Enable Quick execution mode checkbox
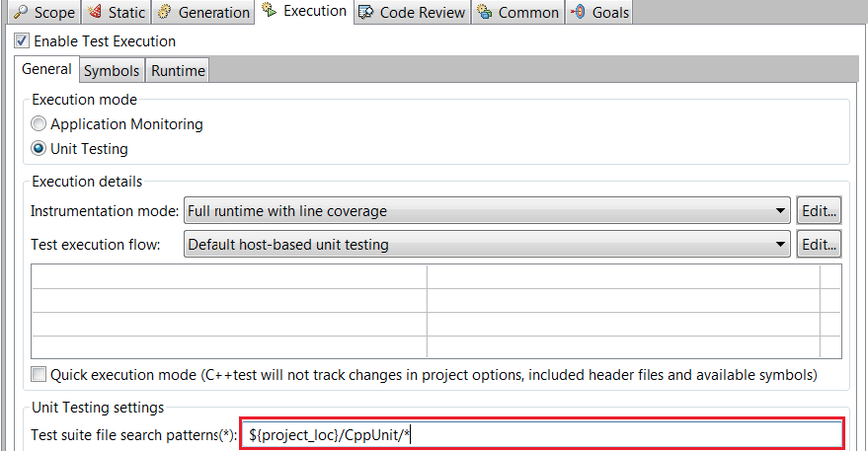This screenshot has height=451, width=868. pyautogui.click(x=39, y=375)
